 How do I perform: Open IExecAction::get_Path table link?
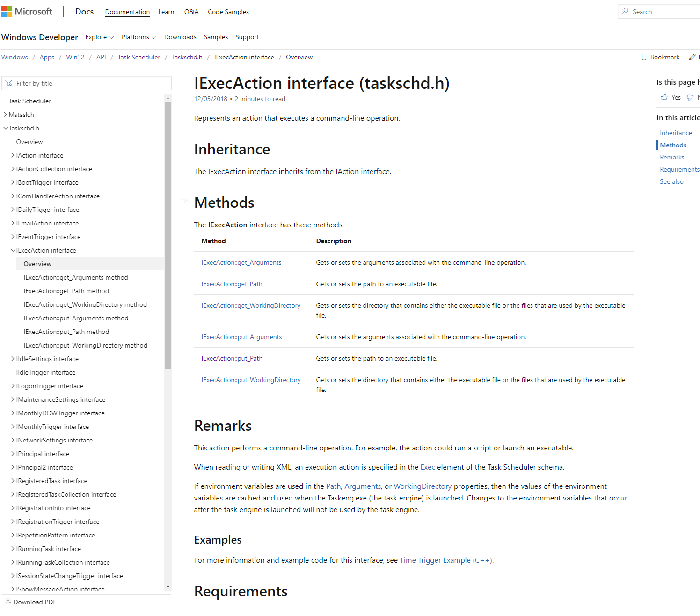[232, 284]
